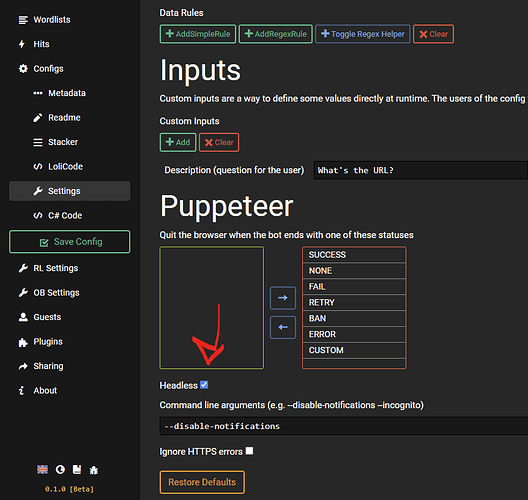Image resolution: width=528 pixels, height=500 pixels.
Task: Open C# Code via its code icon
Action: coord(38,215)
